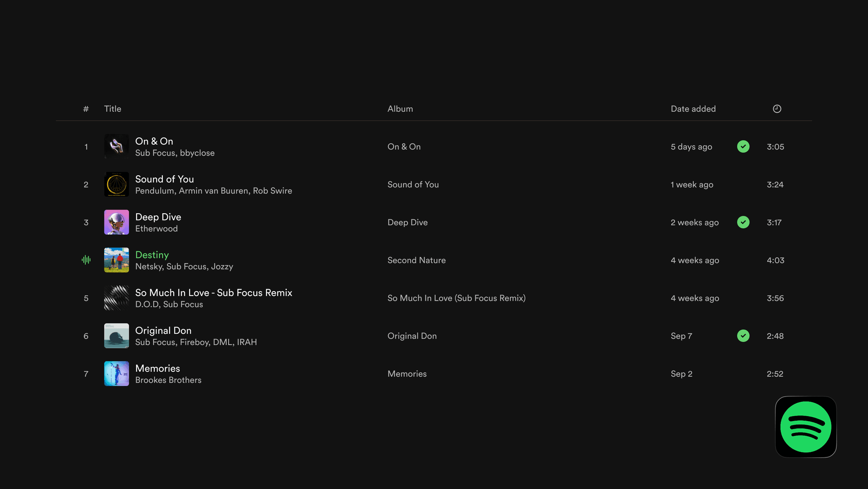Open the Brookes Brothers artist link

coord(168,380)
